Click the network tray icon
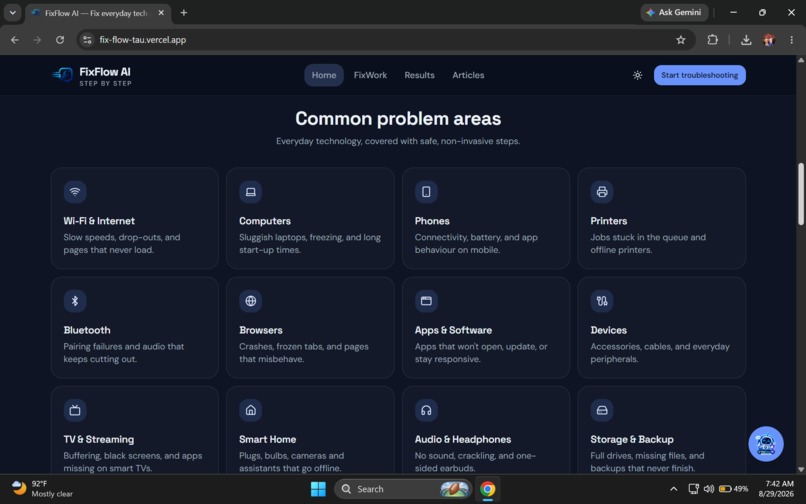806x504 pixels. pos(693,489)
